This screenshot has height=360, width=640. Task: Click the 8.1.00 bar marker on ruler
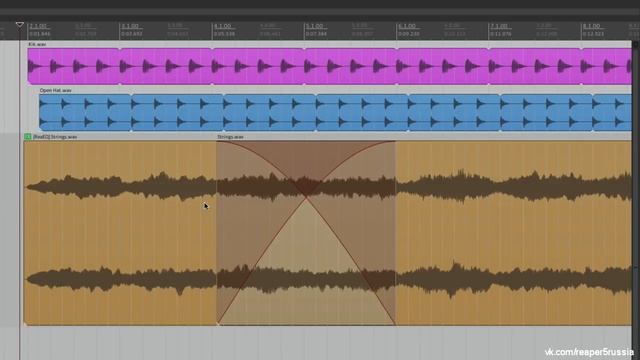click(591, 26)
